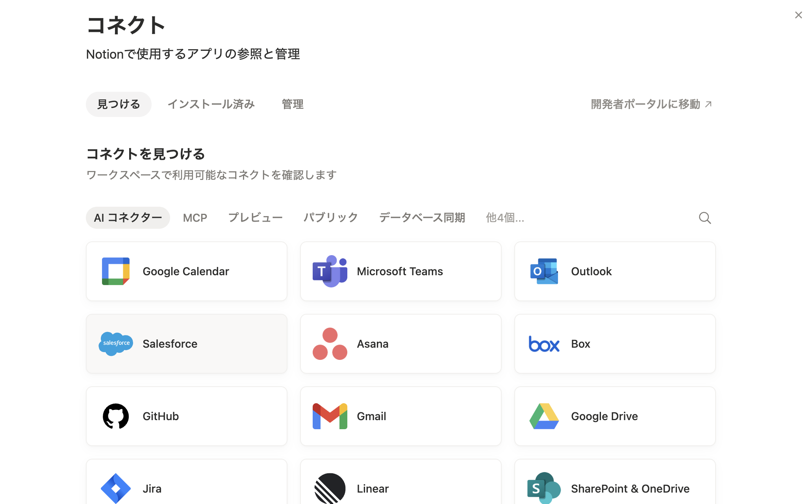
Task: Open the Google Calendar connector label
Action: coord(186,271)
